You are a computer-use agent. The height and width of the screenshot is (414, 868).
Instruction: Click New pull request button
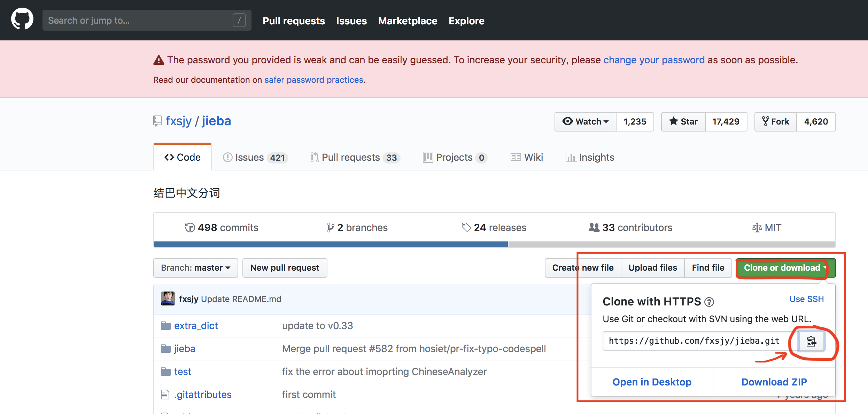(x=285, y=268)
